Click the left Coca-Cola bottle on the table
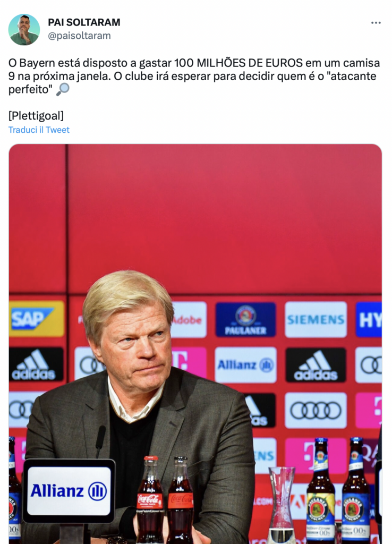Viewport: 392px width, 544px height. [x=149, y=499]
